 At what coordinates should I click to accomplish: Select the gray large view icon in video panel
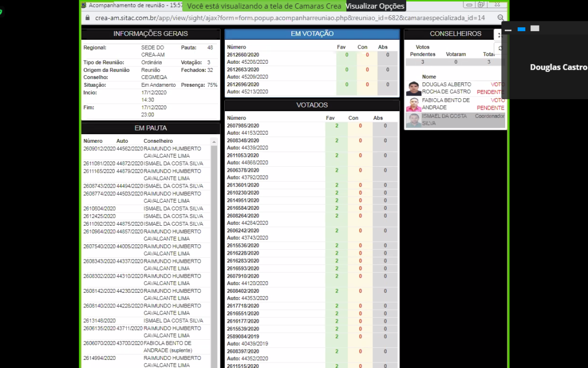point(535,28)
